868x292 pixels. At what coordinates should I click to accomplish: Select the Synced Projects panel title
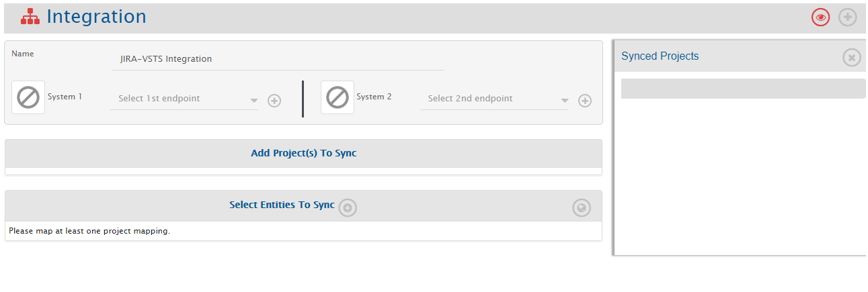tap(660, 56)
